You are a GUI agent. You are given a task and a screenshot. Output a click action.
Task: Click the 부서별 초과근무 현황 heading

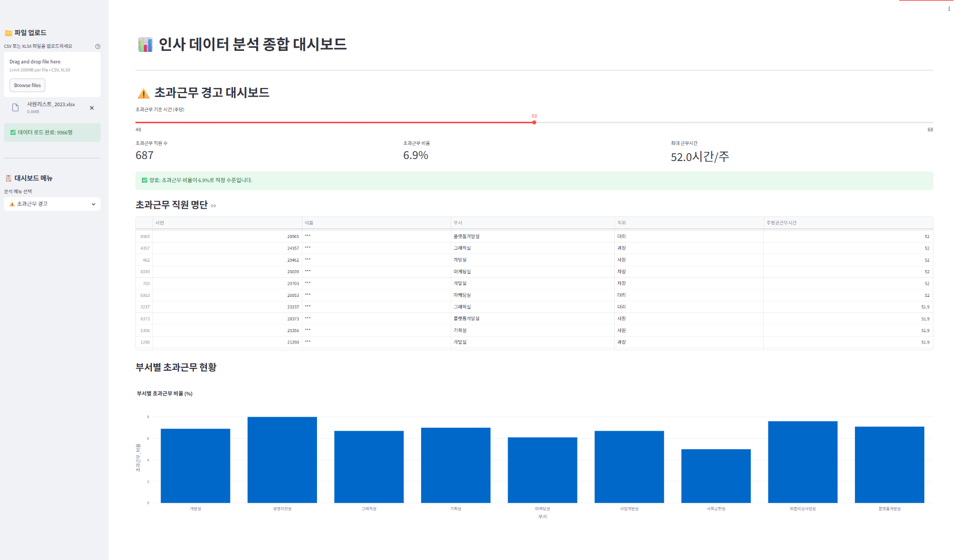[176, 367]
